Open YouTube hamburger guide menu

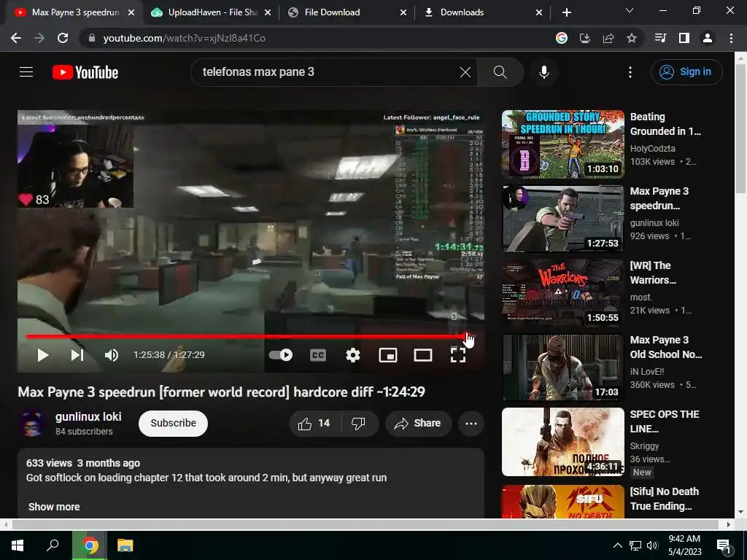coord(26,72)
